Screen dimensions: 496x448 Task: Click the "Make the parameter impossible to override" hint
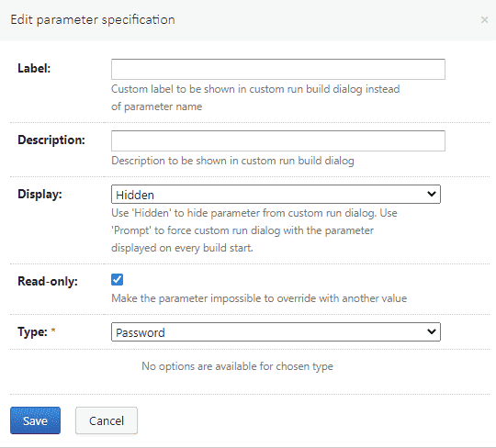click(x=259, y=298)
